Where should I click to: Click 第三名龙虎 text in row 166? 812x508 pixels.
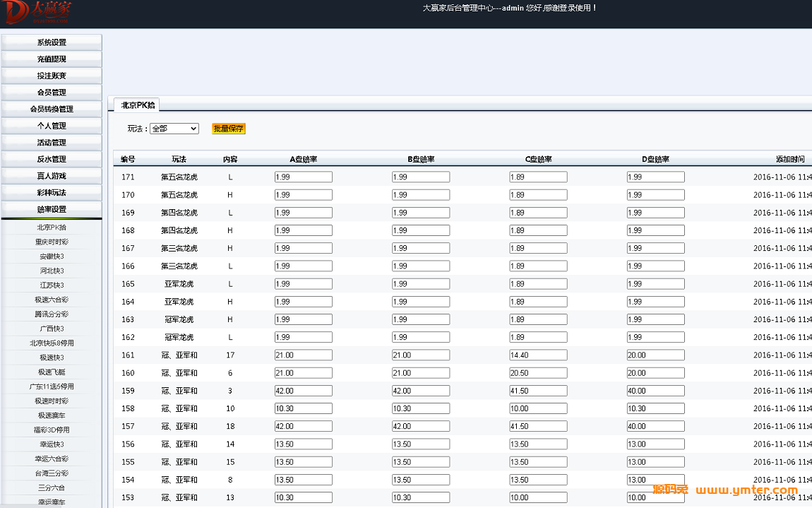click(x=179, y=266)
